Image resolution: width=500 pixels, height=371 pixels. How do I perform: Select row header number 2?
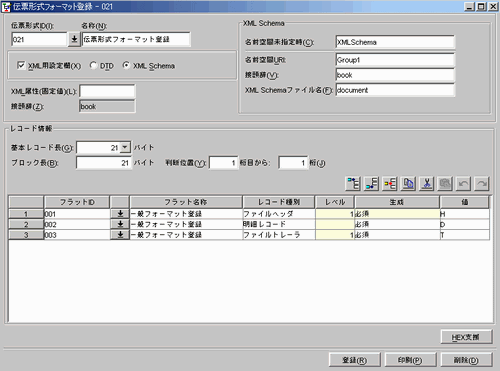pyautogui.click(x=26, y=224)
